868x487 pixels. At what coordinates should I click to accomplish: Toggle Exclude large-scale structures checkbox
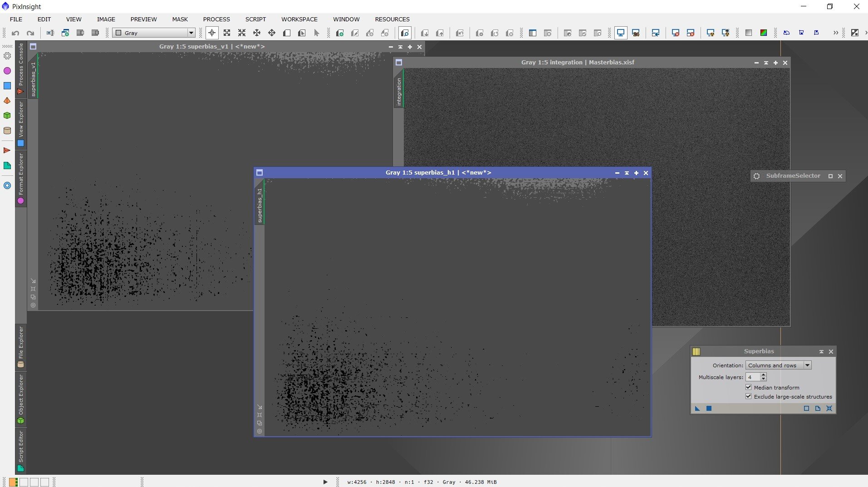coord(749,396)
